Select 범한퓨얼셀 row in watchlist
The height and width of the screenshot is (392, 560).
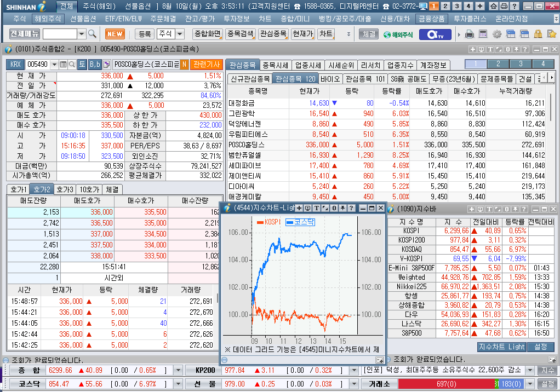(x=386, y=155)
